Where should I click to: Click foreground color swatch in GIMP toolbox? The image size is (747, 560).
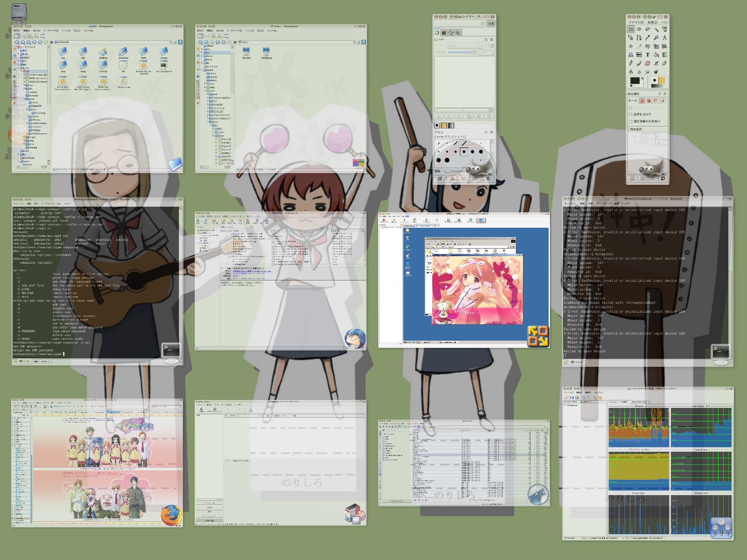pos(635,80)
